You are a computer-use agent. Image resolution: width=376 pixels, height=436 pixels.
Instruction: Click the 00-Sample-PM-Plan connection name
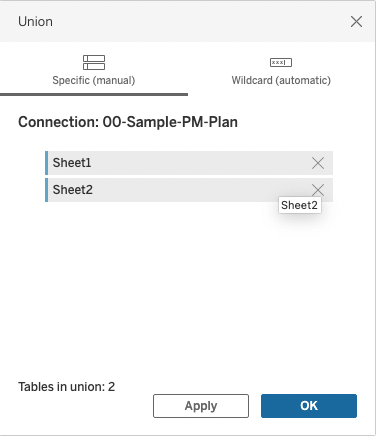170,122
